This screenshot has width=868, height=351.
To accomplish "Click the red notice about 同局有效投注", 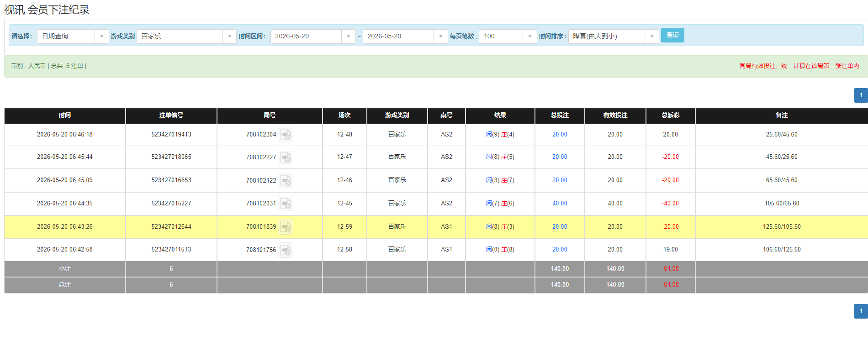I will point(799,66).
